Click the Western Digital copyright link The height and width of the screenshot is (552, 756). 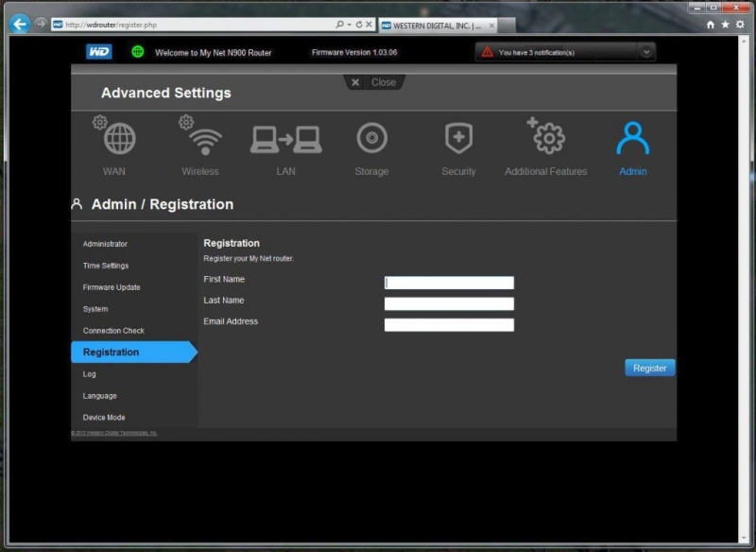coord(114,433)
